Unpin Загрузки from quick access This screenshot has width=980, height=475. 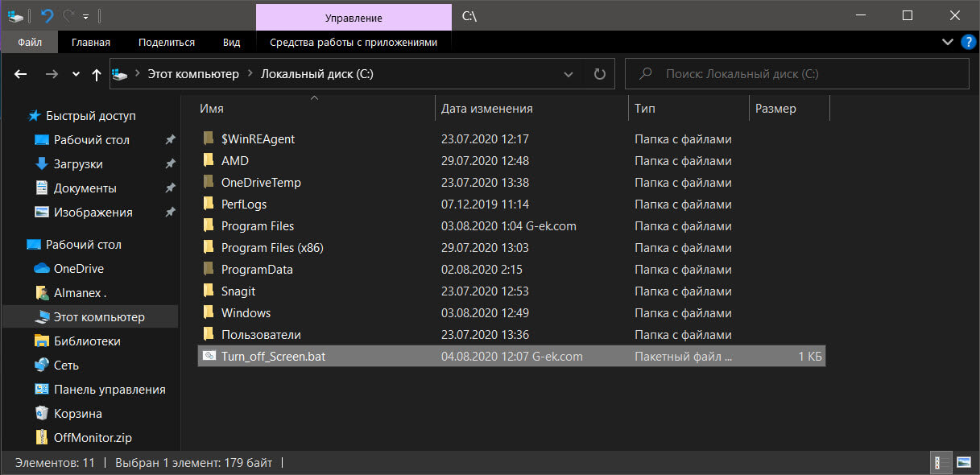170,164
